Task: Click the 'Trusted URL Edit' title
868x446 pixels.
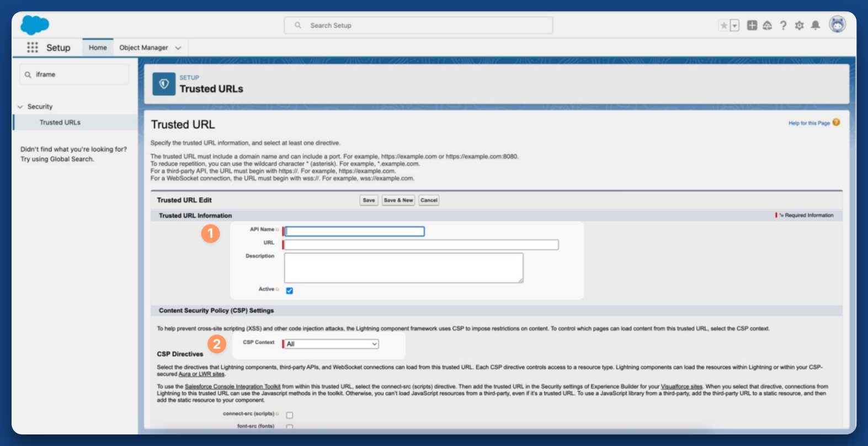Action: (x=184, y=200)
